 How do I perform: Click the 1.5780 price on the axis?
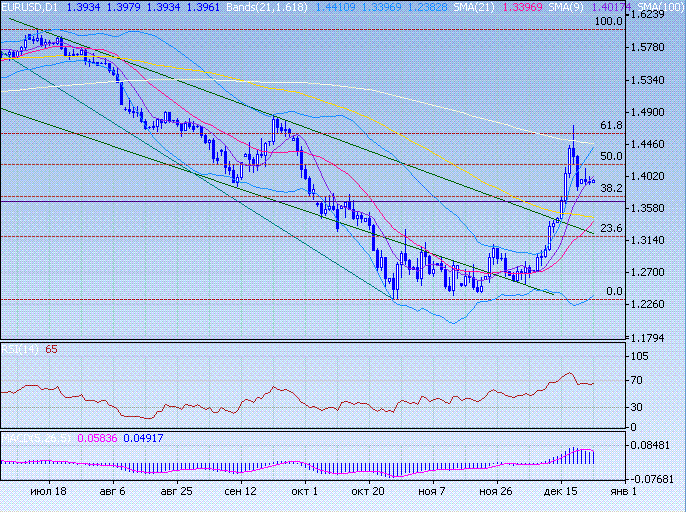[657, 48]
